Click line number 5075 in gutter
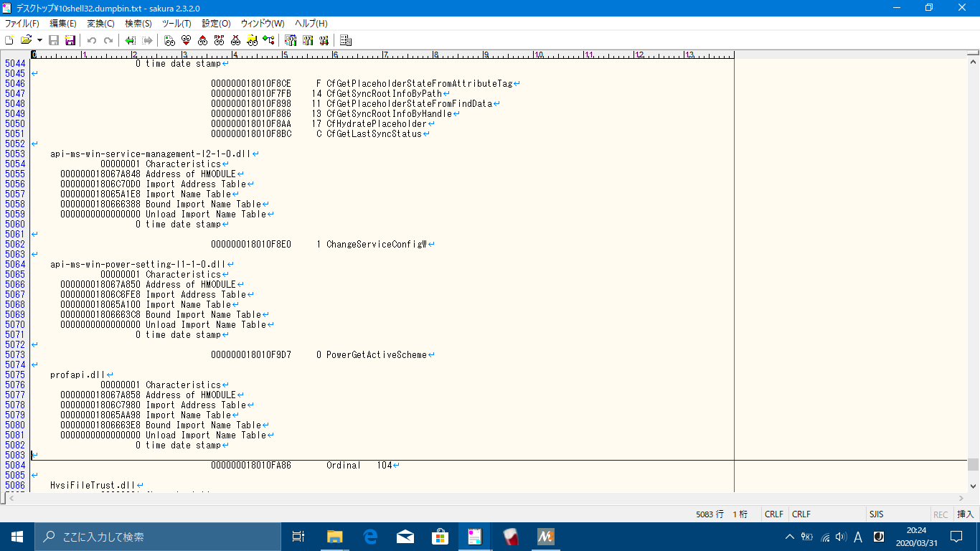The width and height of the screenshot is (980, 551). pos(14,375)
